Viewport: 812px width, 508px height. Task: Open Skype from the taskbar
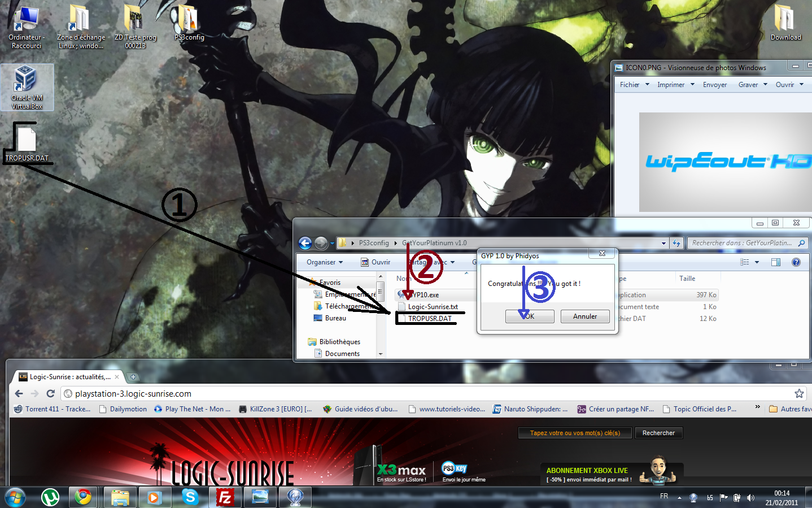190,497
